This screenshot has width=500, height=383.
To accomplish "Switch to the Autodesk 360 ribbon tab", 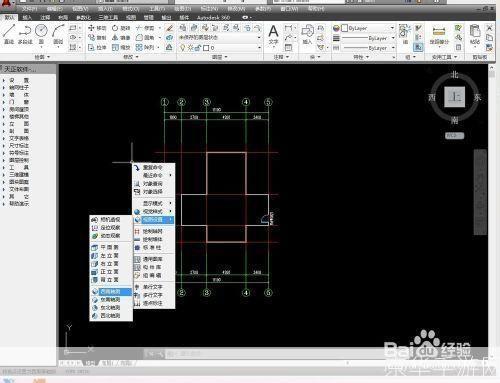I will pyautogui.click(x=213, y=17).
